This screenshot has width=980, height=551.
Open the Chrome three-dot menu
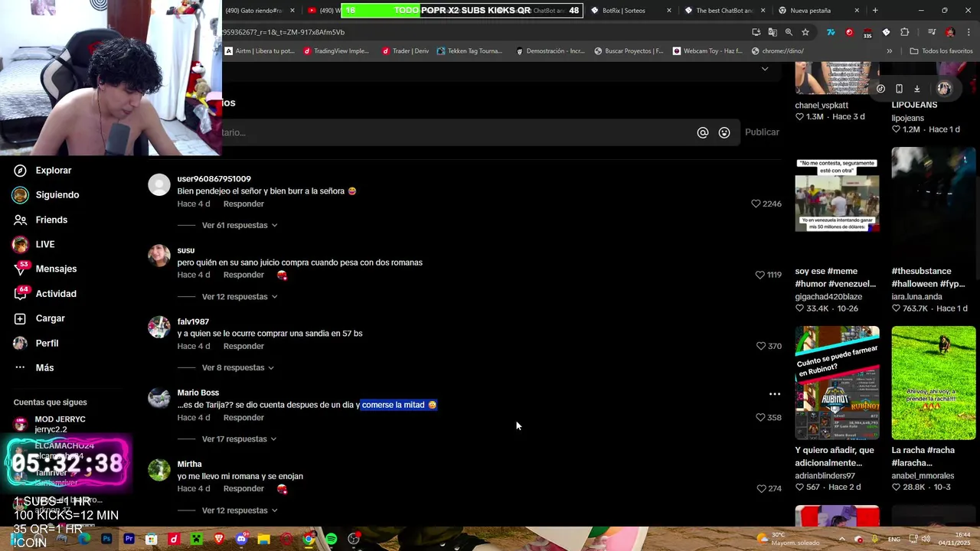click(x=969, y=32)
